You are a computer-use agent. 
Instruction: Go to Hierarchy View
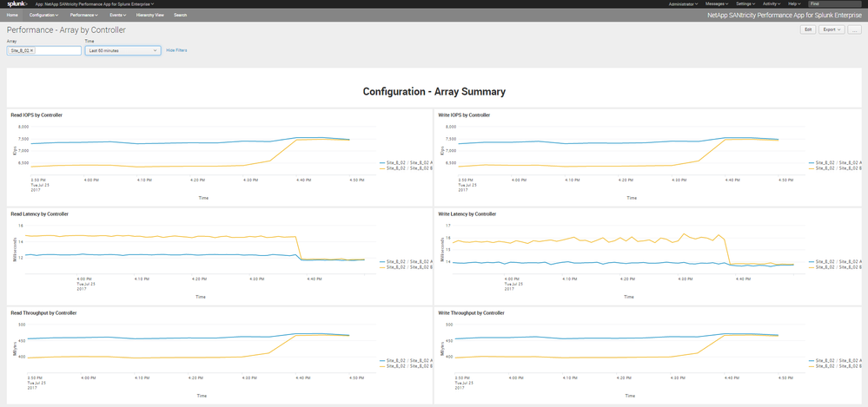click(x=150, y=15)
